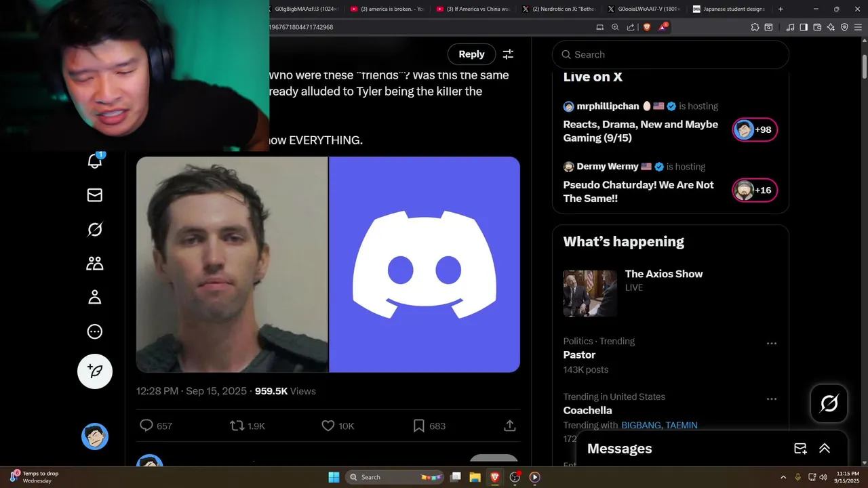Focus the X Search field
The image size is (868, 488).
[x=671, y=54]
